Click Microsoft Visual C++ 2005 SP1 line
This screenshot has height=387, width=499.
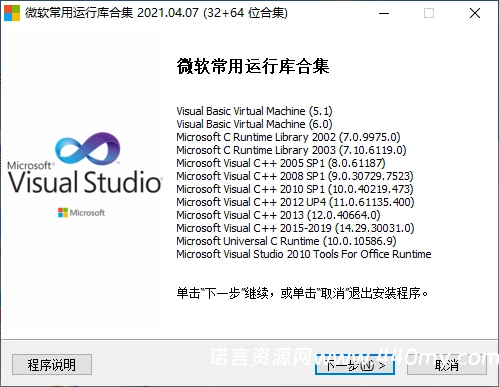[x=281, y=163]
